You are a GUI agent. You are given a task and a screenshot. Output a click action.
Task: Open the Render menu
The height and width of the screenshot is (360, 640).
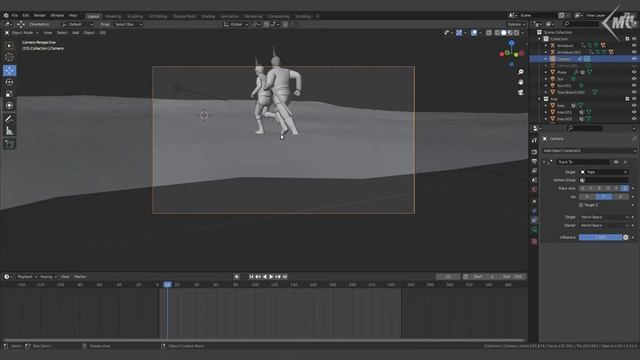coord(40,16)
